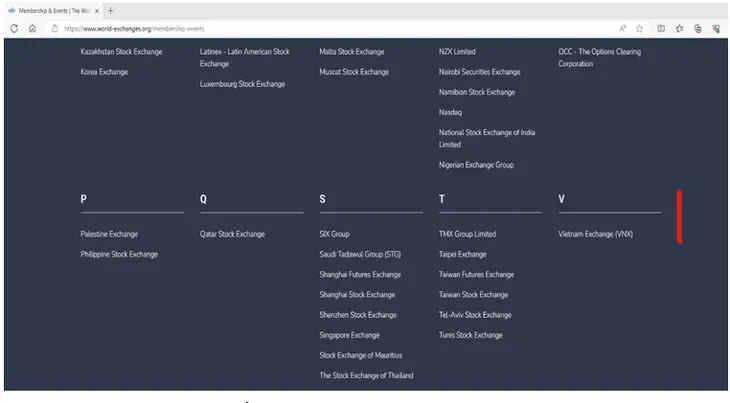Screen dimensions: 730x403
Task: Click the S section heading
Action: [x=323, y=199]
